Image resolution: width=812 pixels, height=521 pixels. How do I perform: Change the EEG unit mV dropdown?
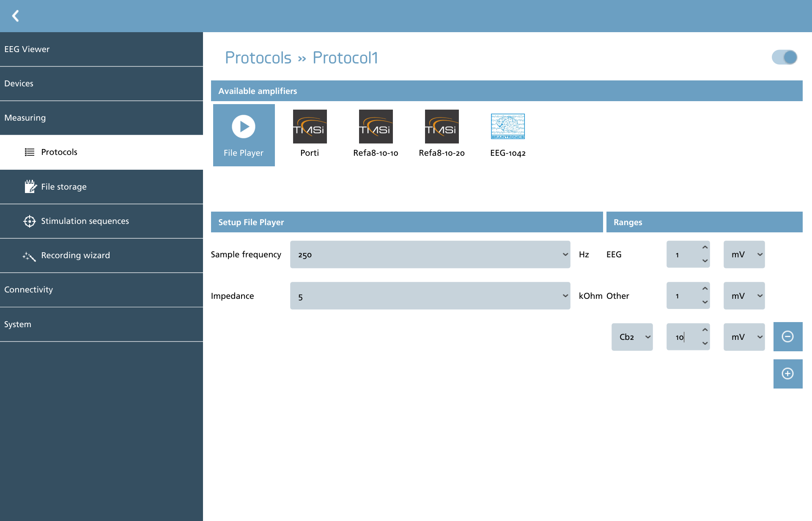(744, 254)
